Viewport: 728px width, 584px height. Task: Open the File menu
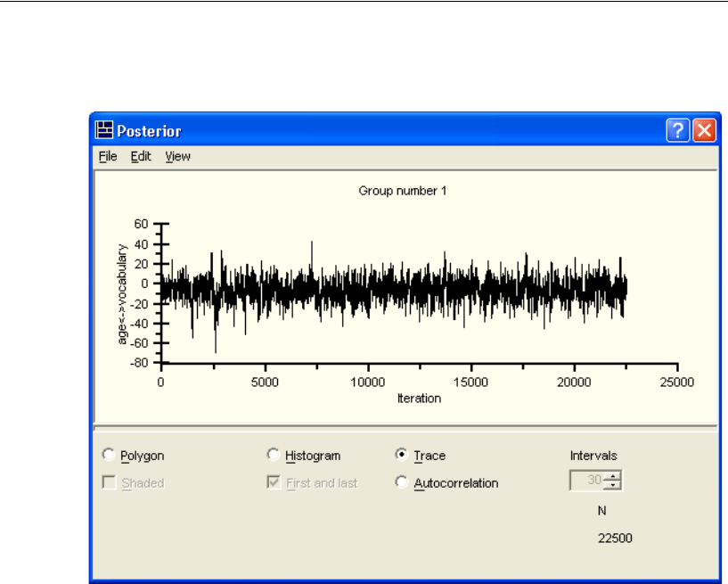click(108, 156)
